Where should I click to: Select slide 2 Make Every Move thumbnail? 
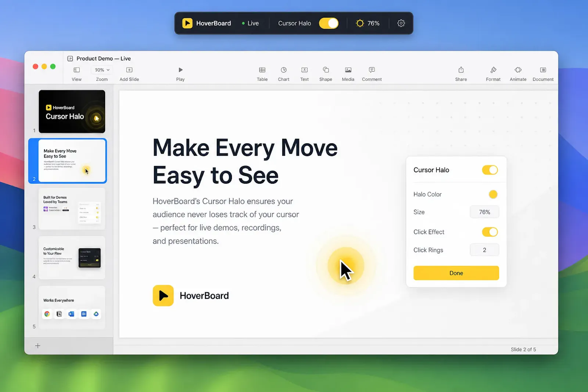(x=72, y=161)
